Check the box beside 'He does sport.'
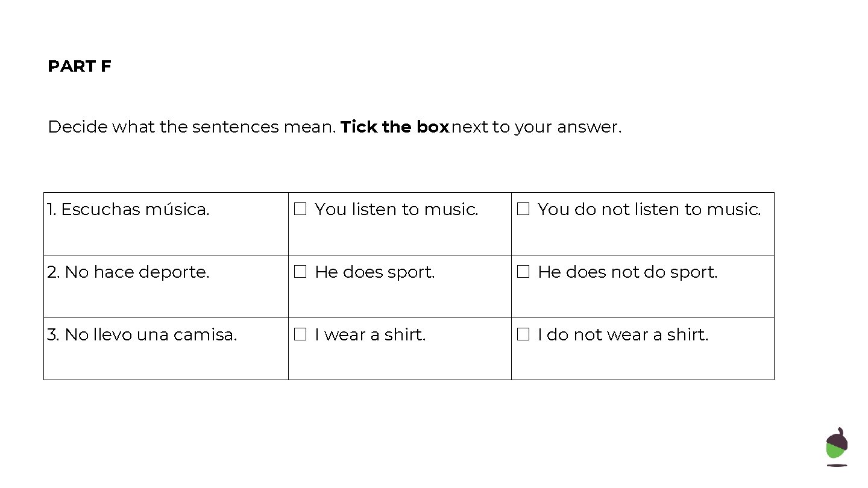Screen dimensions: 868x488 tap(300, 272)
